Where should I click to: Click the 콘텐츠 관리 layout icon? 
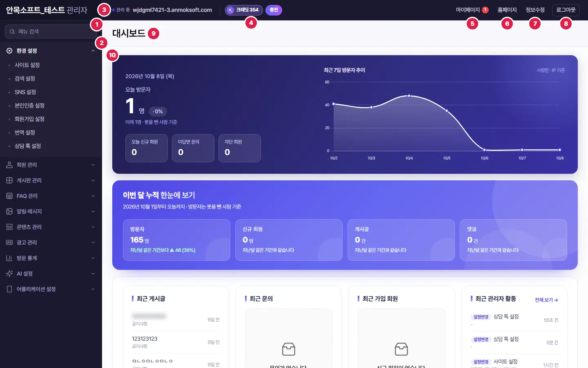point(9,227)
